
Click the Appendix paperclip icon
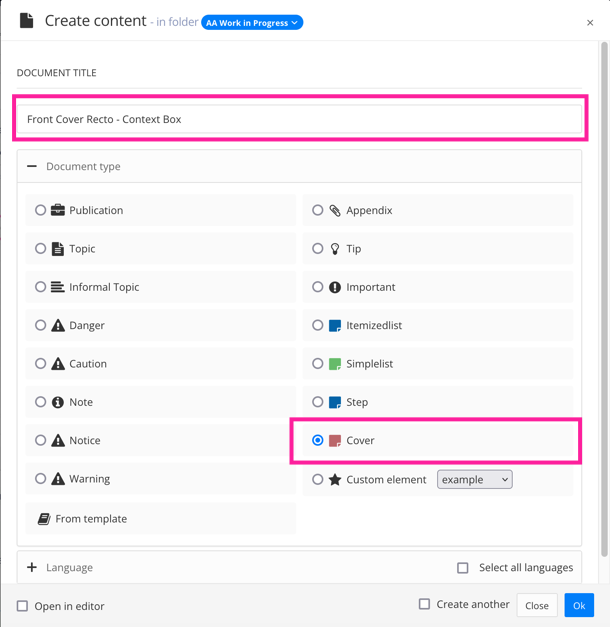tap(335, 210)
